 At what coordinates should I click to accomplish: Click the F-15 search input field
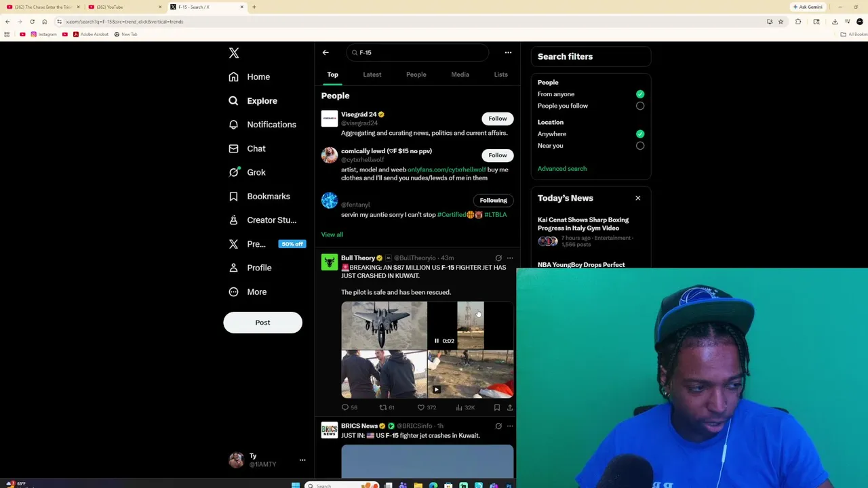(x=417, y=52)
